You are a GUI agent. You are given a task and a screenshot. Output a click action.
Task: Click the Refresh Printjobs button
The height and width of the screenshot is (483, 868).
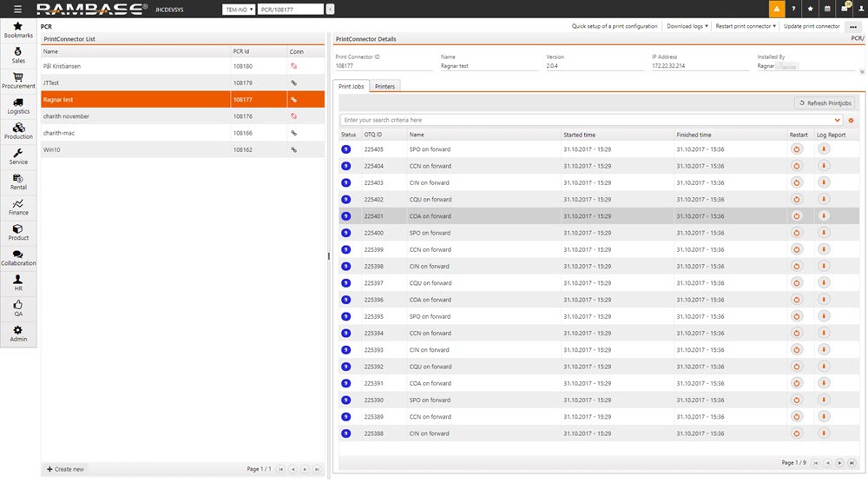[x=824, y=103]
